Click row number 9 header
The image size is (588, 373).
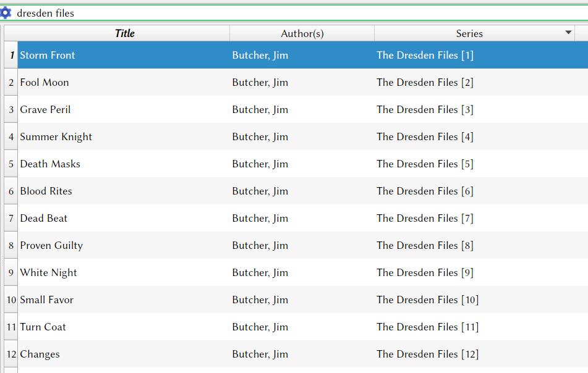pyautogui.click(x=11, y=272)
